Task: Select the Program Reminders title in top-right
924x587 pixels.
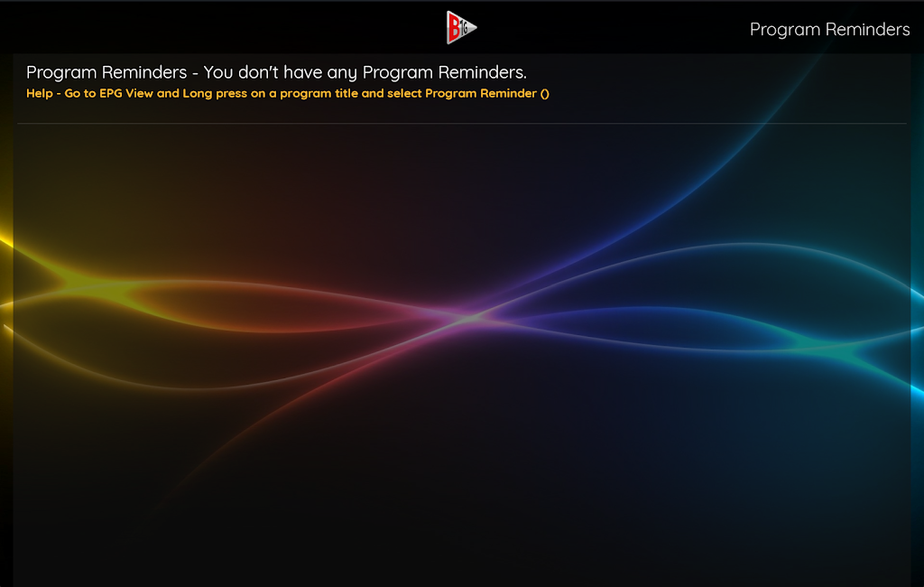Action: (x=829, y=30)
